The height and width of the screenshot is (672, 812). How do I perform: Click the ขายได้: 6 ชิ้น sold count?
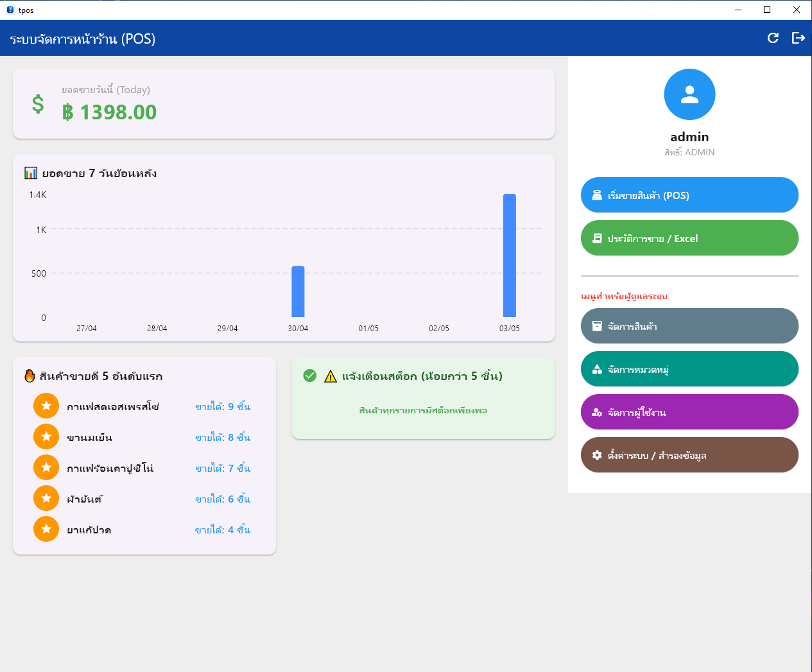pos(223,499)
